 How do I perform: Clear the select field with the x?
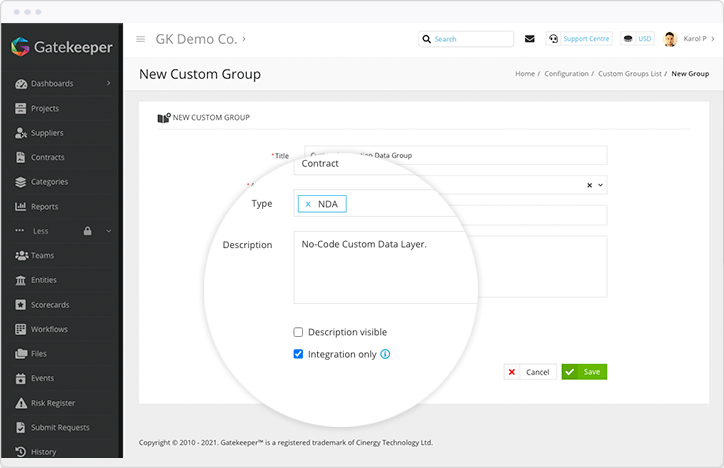(590, 185)
